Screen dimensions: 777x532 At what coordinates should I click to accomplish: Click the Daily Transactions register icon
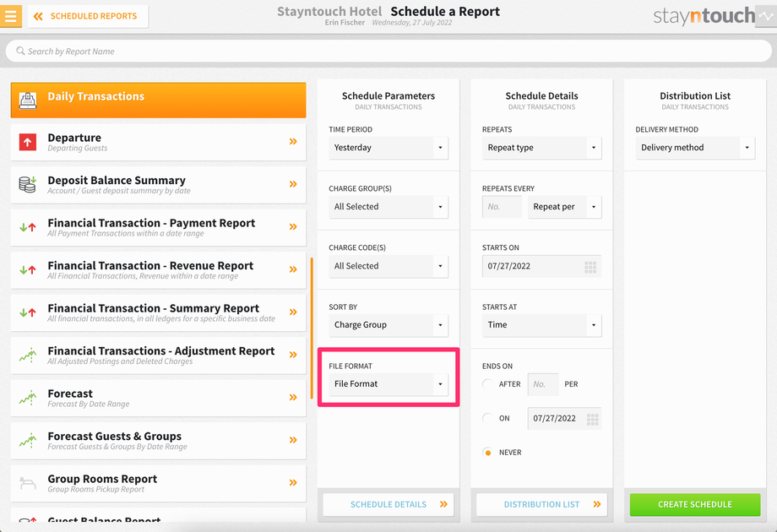(x=28, y=100)
